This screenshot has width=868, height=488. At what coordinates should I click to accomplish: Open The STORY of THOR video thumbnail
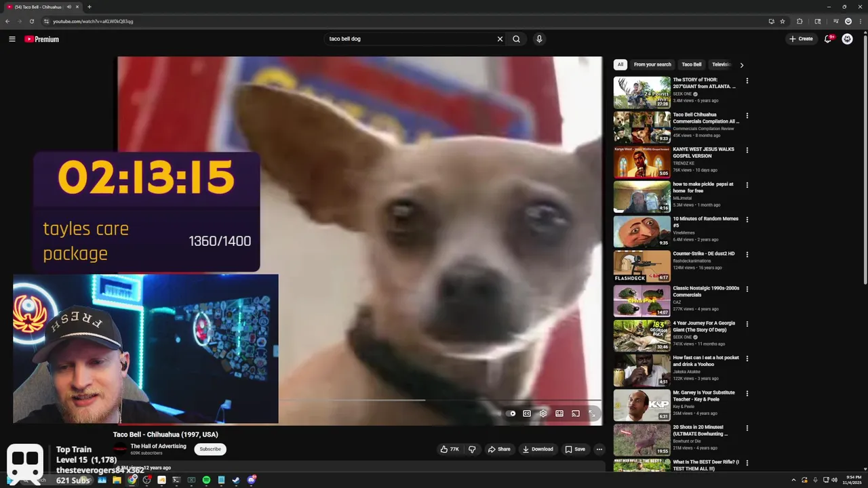pos(642,93)
